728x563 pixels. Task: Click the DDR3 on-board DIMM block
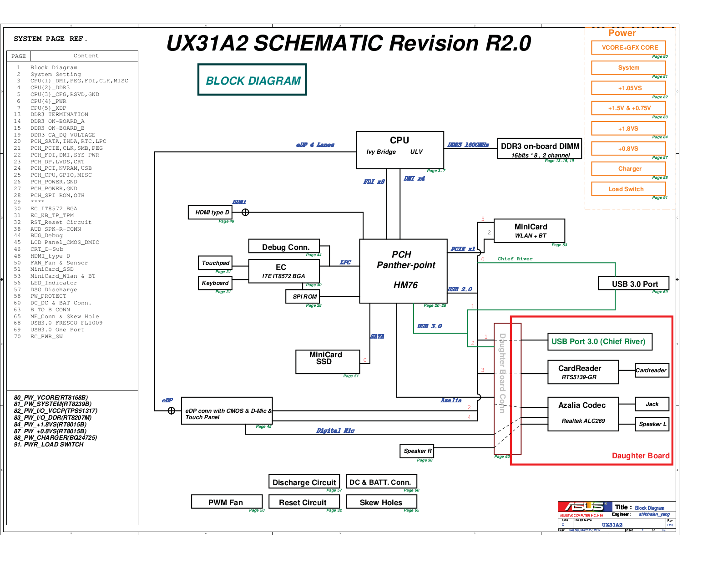(540, 148)
